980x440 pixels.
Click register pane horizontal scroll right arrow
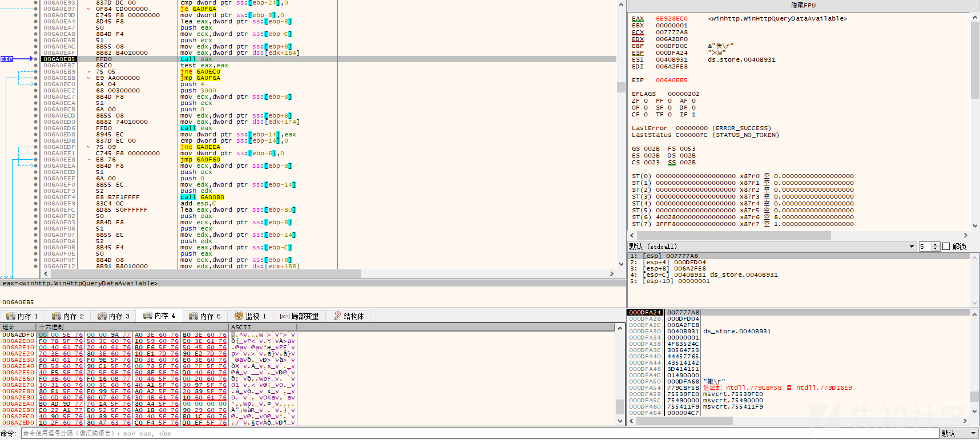tap(966, 235)
